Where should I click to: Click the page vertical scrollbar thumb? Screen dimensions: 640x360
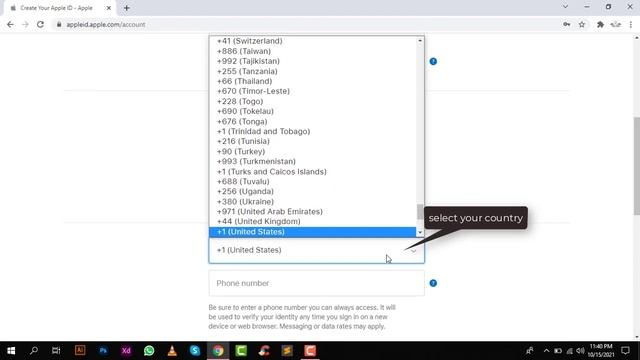point(637,166)
